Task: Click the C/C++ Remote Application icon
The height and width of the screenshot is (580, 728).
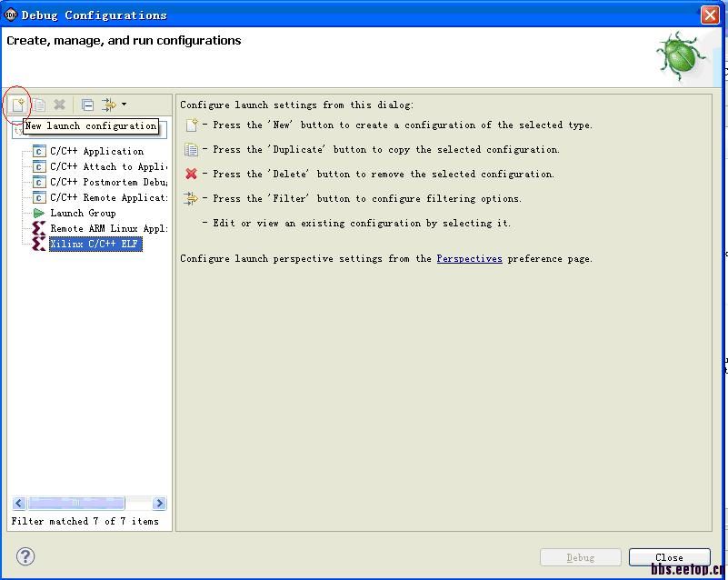Action: tap(39, 197)
